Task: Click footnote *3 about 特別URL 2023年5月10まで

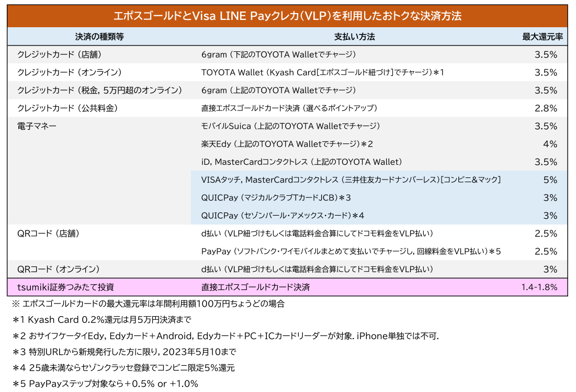Action: click(124, 352)
